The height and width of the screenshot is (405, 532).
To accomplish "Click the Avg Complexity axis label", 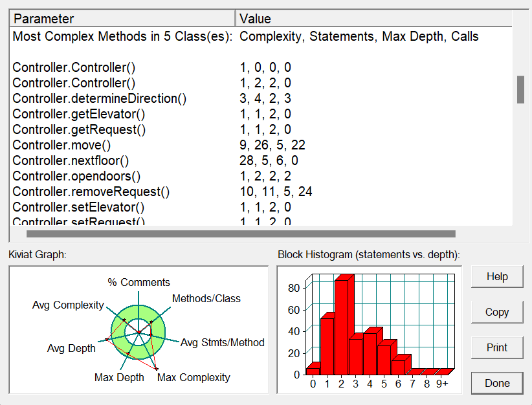I will click(68, 305).
